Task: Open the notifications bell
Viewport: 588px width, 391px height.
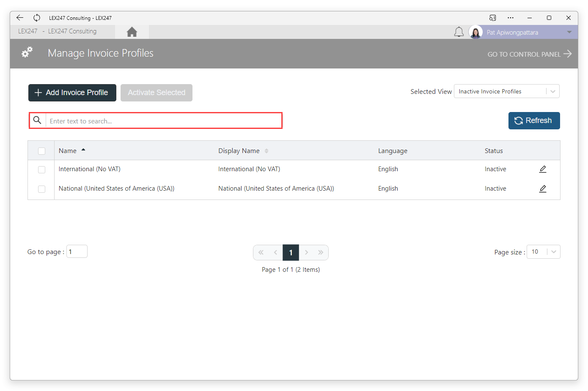Action: tap(459, 32)
